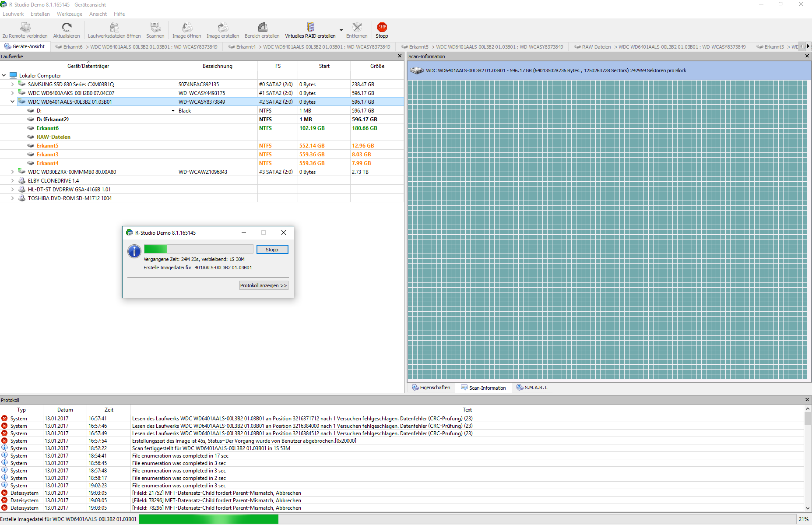The image size is (812, 525).
Task: Click the RAW-Dateien partition icon
Action: pos(31,137)
